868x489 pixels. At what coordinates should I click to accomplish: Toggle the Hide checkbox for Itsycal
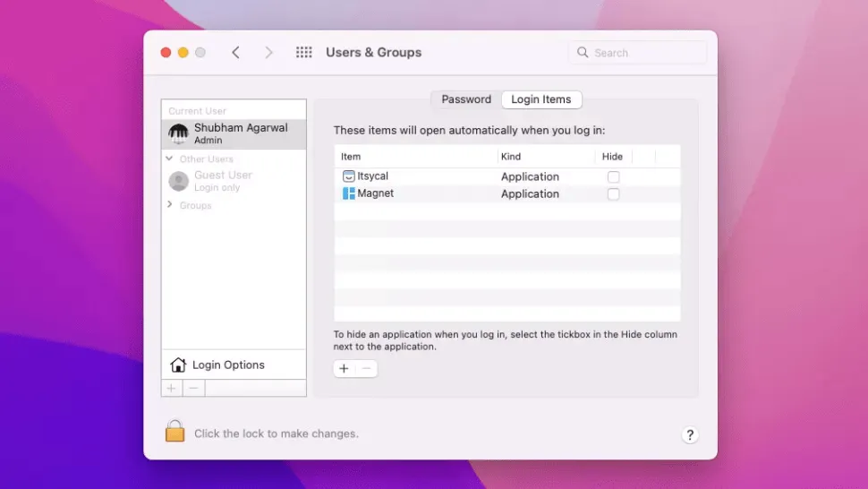613,177
